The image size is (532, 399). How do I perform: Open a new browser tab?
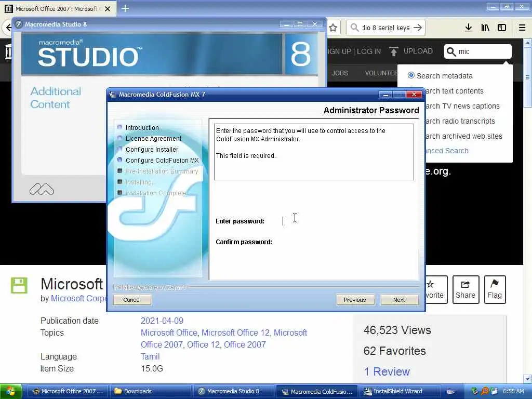click(x=125, y=8)
